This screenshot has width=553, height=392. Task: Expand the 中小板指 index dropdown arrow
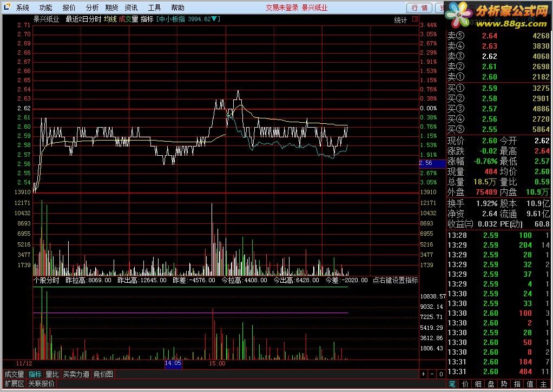point(214,19)
